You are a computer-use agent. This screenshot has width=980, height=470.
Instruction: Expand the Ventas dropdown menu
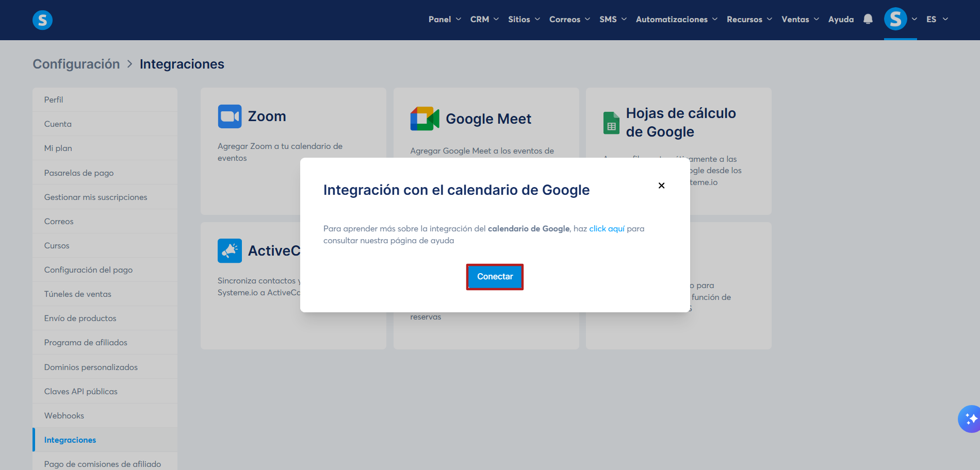(800, 19)
